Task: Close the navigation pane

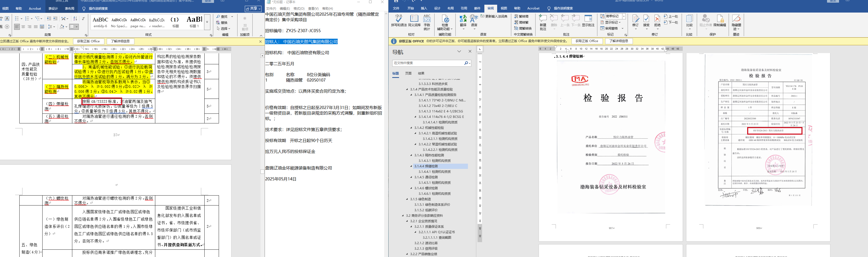Action: tap(470, 51)
